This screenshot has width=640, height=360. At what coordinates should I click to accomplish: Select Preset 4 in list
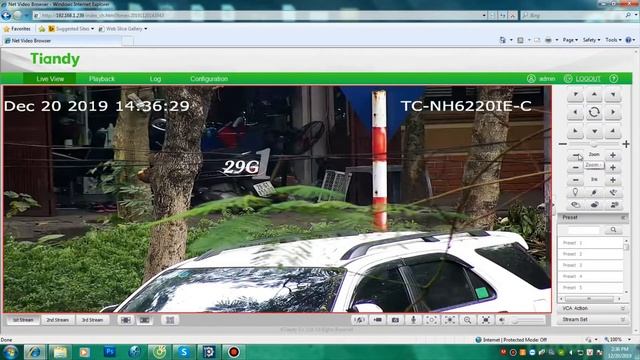590,276
